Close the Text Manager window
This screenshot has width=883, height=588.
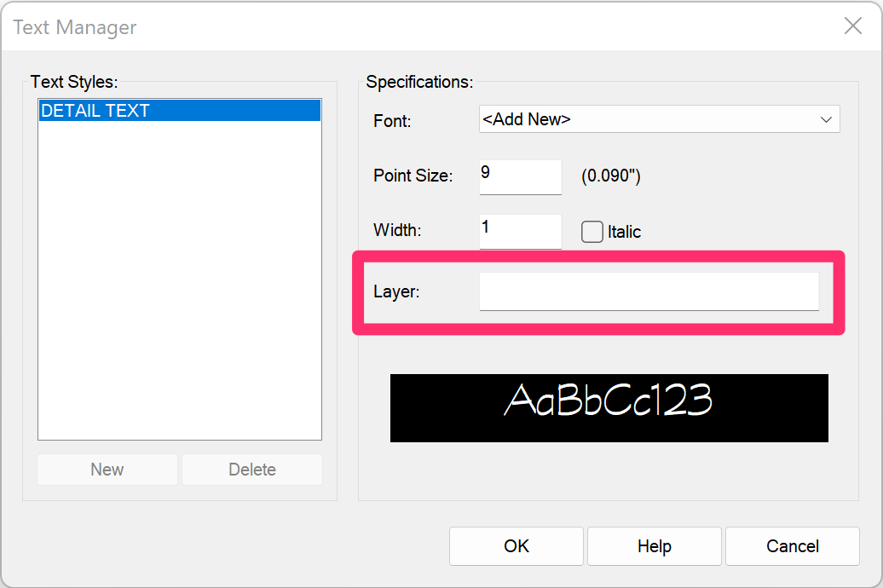(852, 26)
